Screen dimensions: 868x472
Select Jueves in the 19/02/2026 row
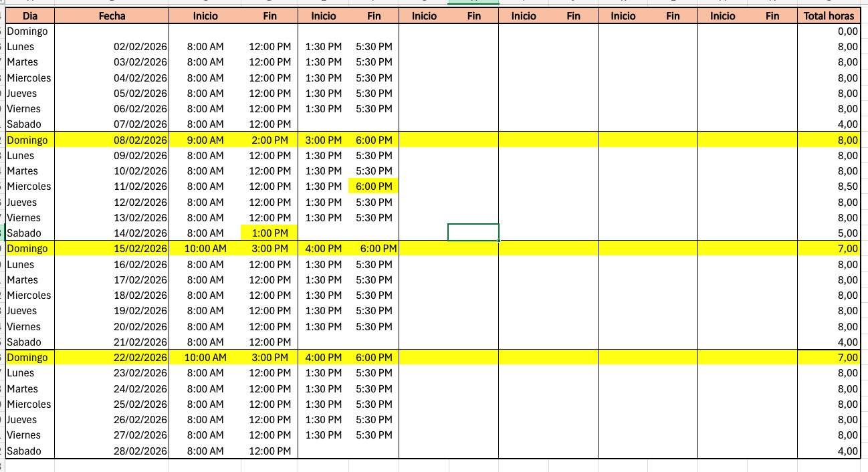coord(29,311)
